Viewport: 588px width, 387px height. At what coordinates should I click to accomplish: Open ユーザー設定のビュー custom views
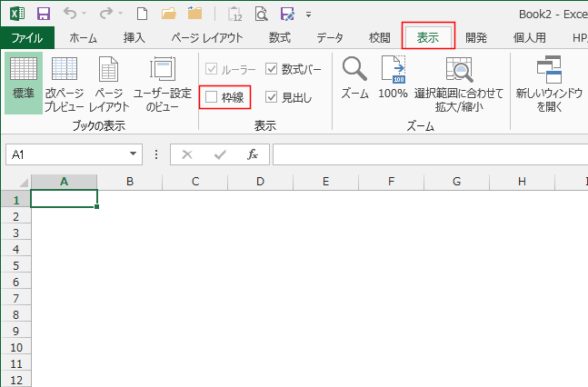pyautogui.click(x=163, y=84)
